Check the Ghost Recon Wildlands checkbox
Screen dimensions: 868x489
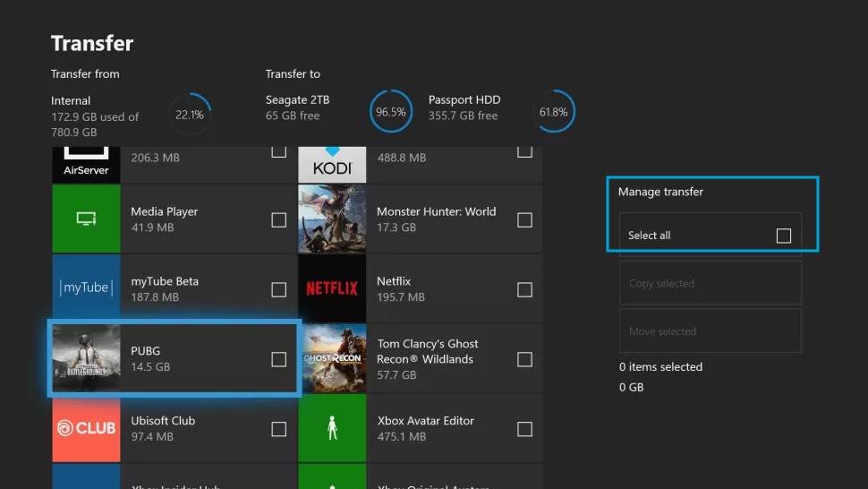coord(524,359)
